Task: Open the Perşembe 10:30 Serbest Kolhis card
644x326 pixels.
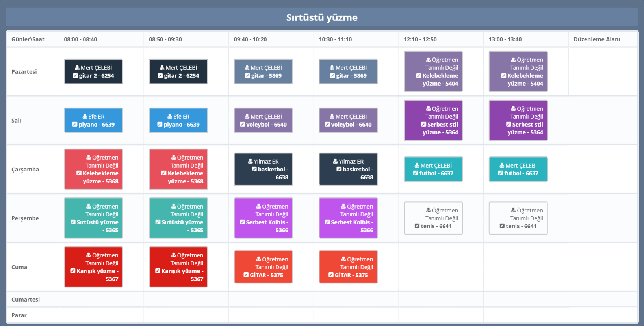Action: click(348, 218)
